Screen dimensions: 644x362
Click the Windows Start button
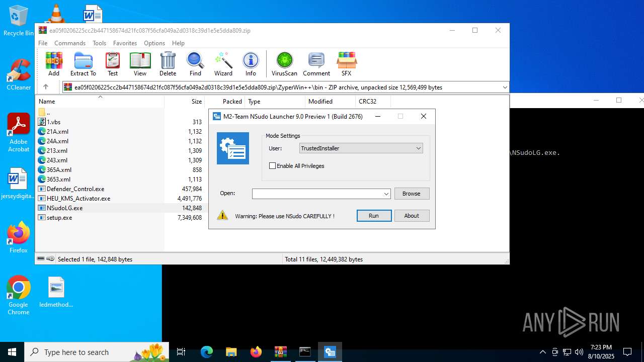(x=12, y=352)
